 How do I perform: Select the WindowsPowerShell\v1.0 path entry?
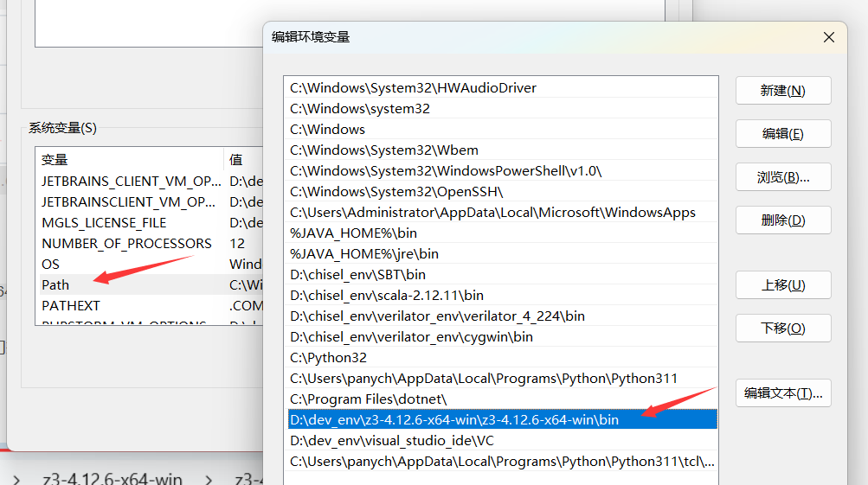[445, 171]
